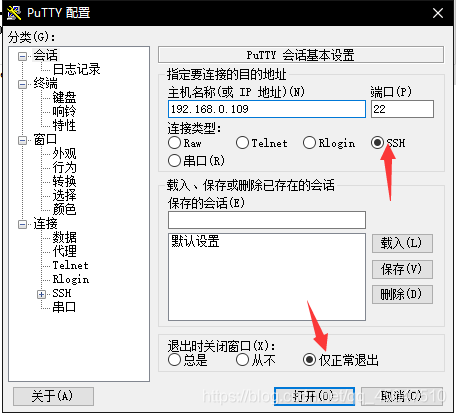
Task: Collapse the 终端 tree node
Action: (x=22, y=84)
